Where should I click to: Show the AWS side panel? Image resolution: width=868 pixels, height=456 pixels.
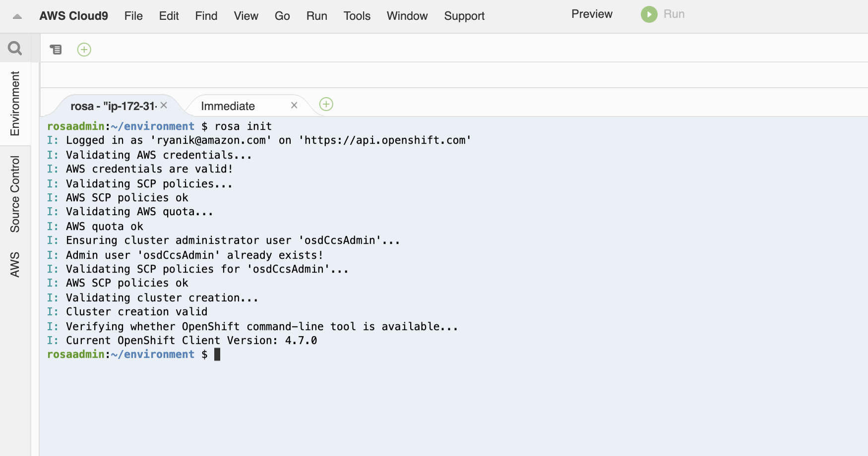[15, 264]
